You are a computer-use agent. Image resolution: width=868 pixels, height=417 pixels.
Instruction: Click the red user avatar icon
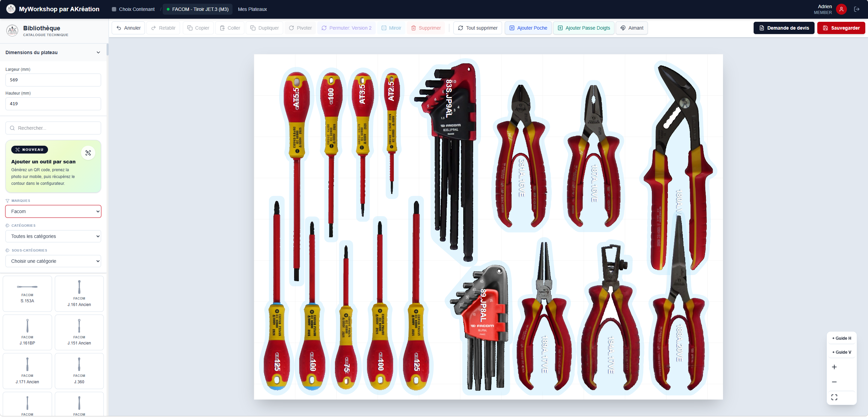point(841,9)
